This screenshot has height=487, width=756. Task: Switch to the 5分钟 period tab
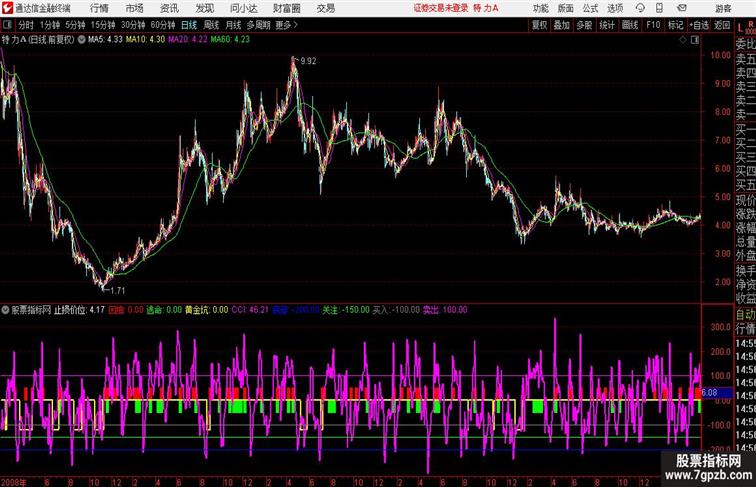(75, 25)
